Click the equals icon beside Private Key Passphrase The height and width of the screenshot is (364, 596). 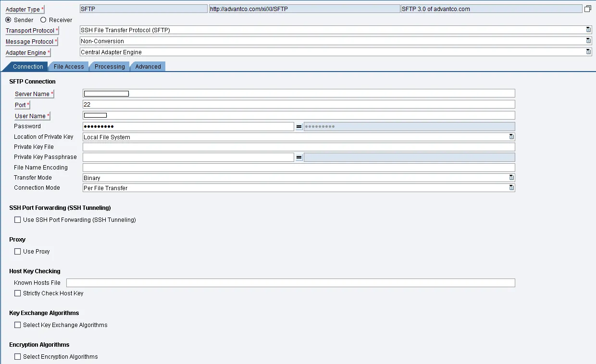click(299, 157)
